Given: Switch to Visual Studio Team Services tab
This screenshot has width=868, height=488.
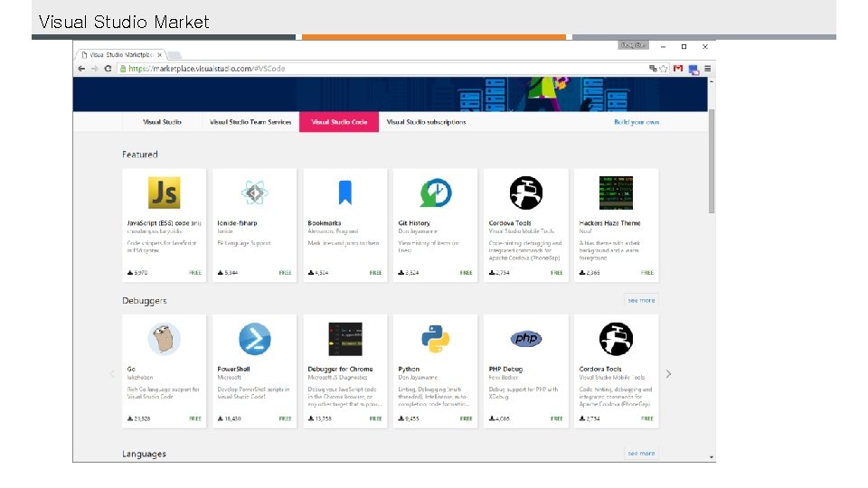Looking at the screenshot, I should (x=250, y=122).
